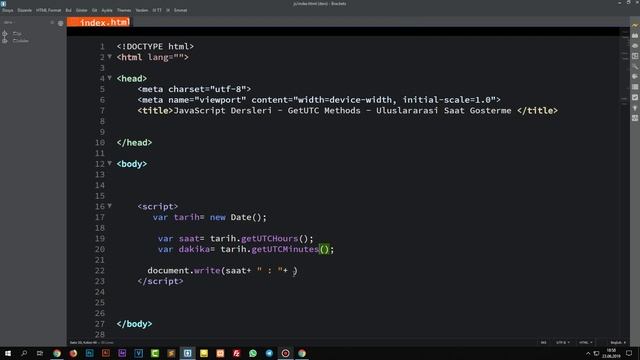Open the HTML language mode dropdown
The height and width of the screenshot is (360, 640).
[x=585, y=342]
